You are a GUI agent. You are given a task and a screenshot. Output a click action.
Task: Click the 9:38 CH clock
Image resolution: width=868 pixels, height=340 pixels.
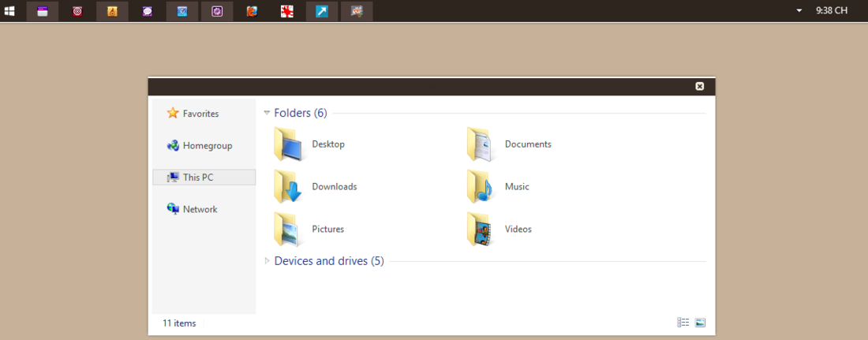tap(832, 10)
